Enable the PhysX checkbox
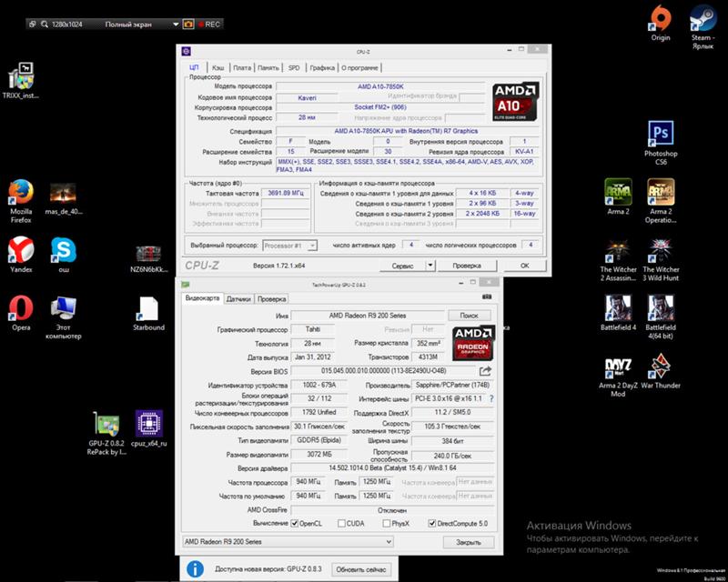Image resolution: width=728 pixels, height=582 pixels. (387, 523)
